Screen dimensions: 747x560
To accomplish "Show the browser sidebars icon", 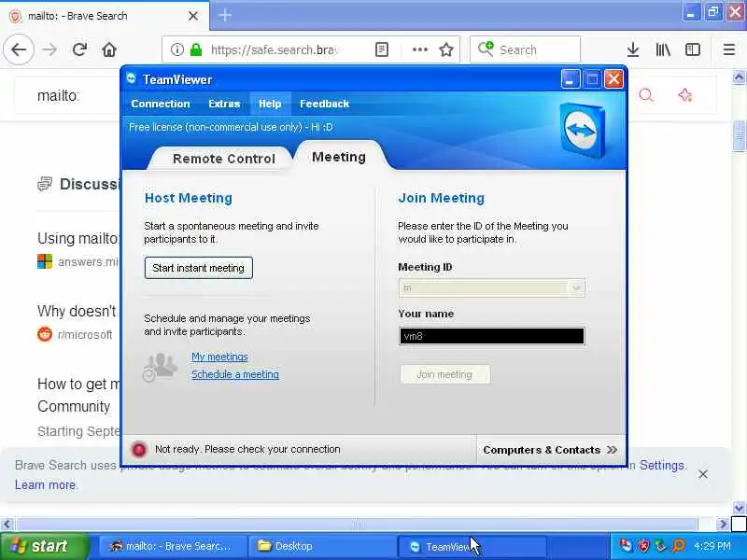I will [693, 49].
